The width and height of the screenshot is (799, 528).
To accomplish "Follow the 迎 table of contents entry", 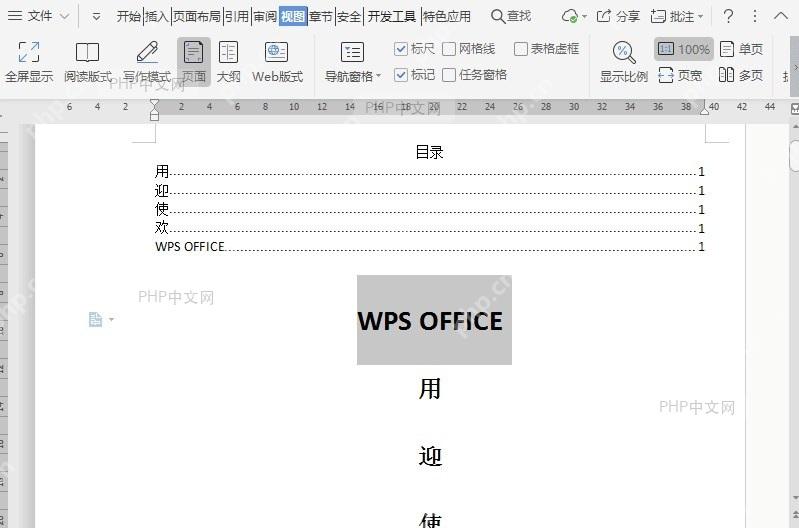I will pos(430,191).
